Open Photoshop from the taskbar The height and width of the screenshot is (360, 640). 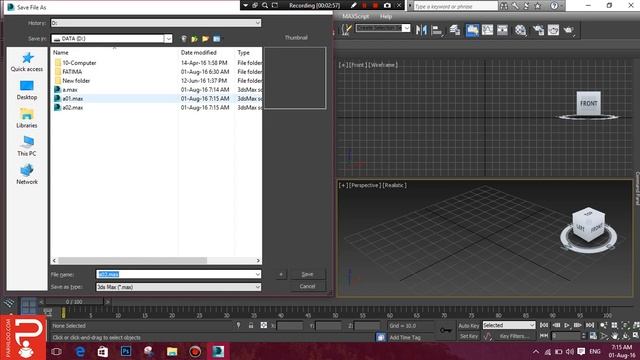point(126,351)
